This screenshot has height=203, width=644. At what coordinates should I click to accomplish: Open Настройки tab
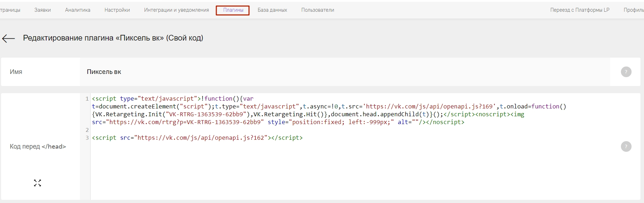tap(117, 10)
